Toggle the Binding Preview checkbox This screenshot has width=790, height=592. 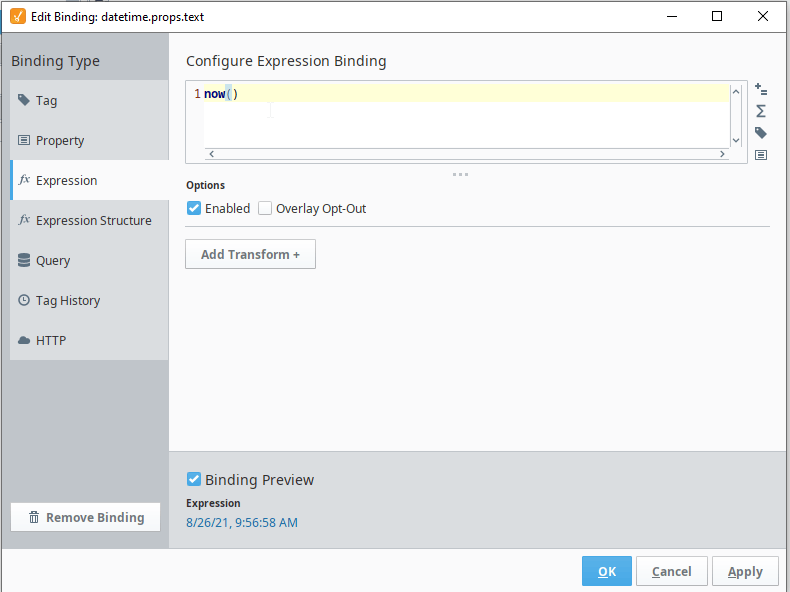pos(194,479)
